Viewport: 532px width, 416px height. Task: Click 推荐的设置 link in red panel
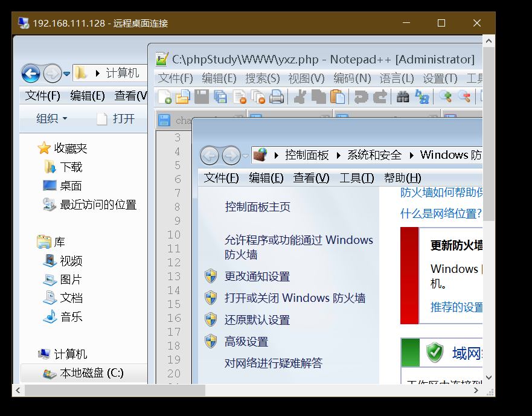point(457,307)
